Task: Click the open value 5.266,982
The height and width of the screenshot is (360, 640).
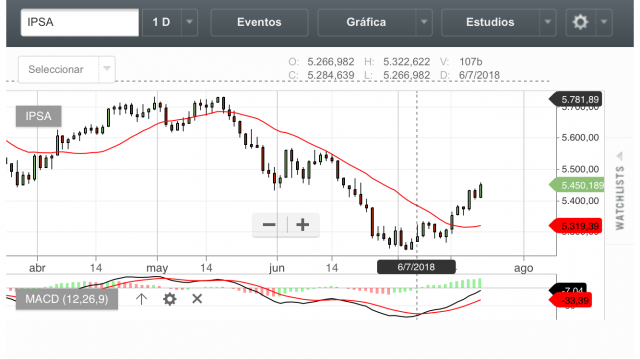Action: pos(331,62)
